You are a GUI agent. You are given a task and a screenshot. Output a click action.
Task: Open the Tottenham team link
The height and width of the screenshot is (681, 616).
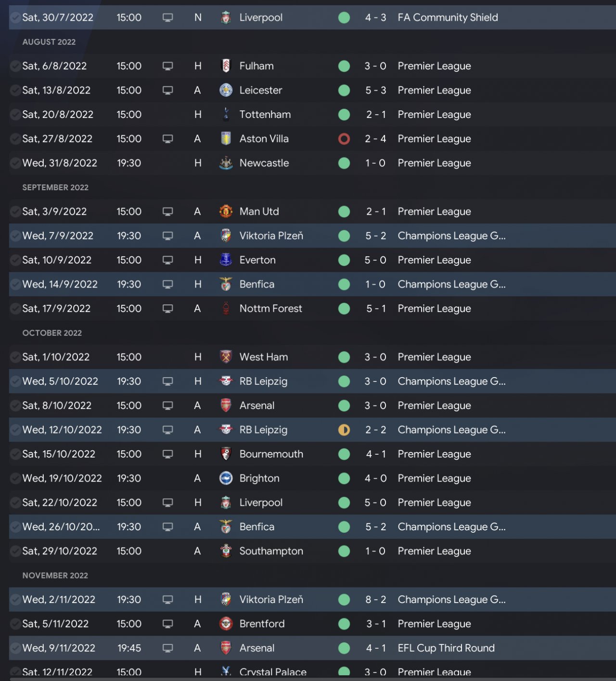tap(265, 115)
